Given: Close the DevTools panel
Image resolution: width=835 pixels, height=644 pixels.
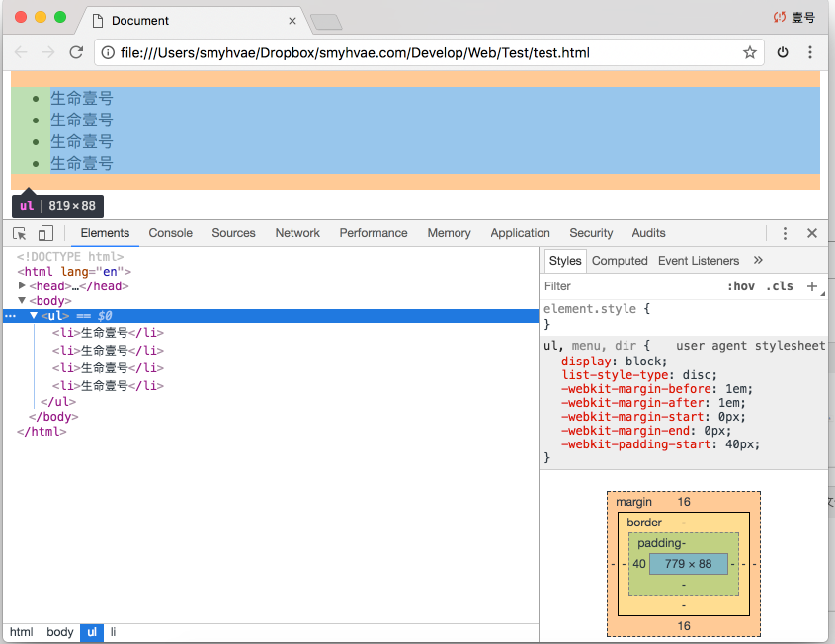Looking at the screenshot, I should pos(812,233).
